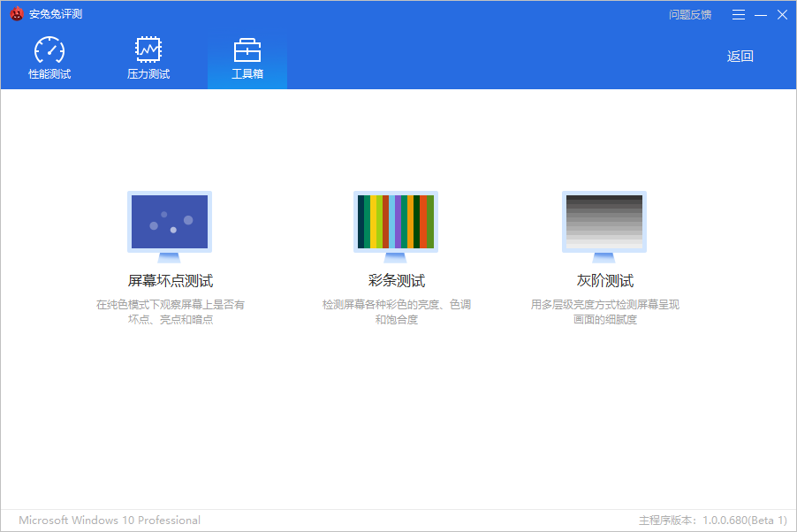Click the speedometer icon for 性能测试

click(x=49, y=50)
